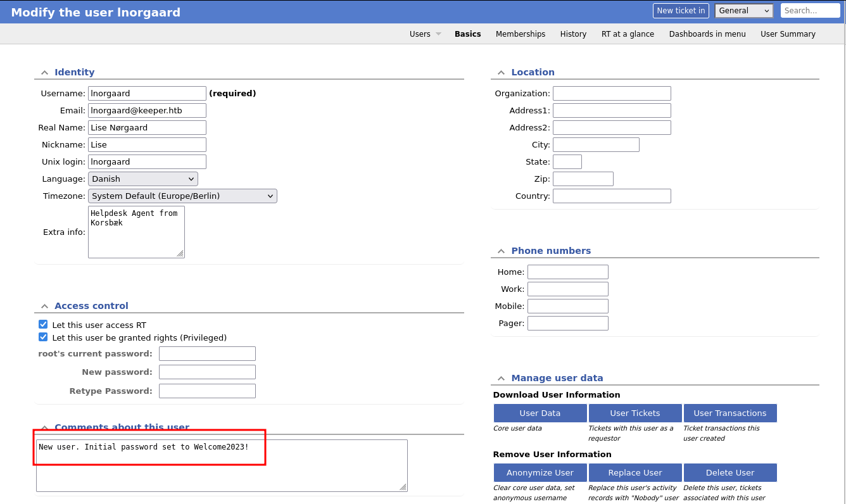The image size is (846, 504).
Task: Click the Username field
Action: click(147, 94)
